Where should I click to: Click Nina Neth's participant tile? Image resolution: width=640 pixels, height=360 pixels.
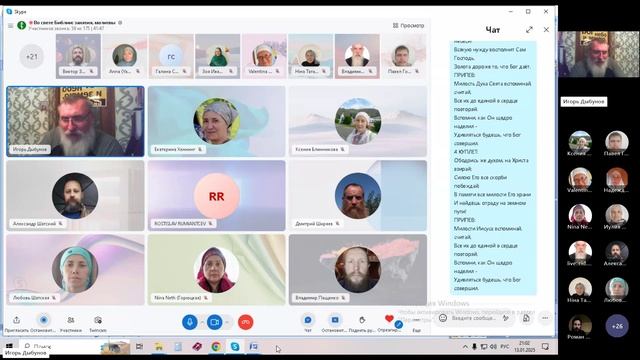(x=216, y=270)
